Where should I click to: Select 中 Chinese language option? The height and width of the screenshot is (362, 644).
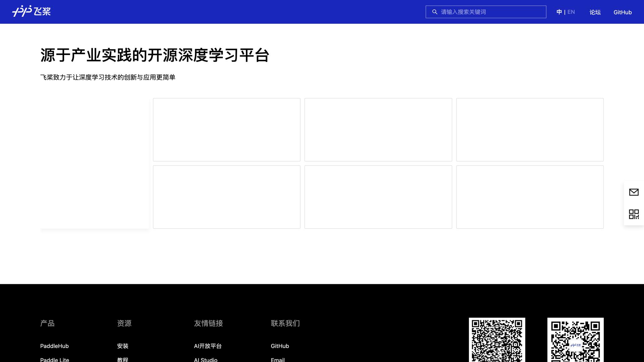tap(559, 12)
